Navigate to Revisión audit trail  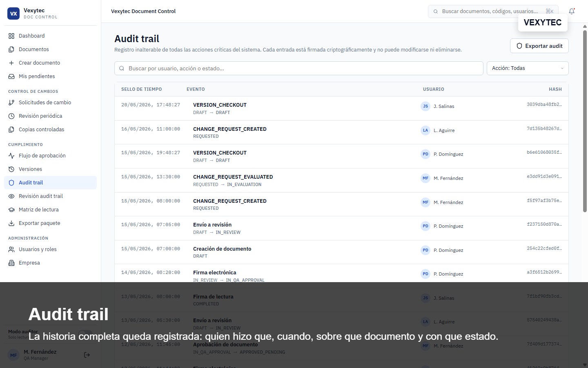(x=51, y=196)
